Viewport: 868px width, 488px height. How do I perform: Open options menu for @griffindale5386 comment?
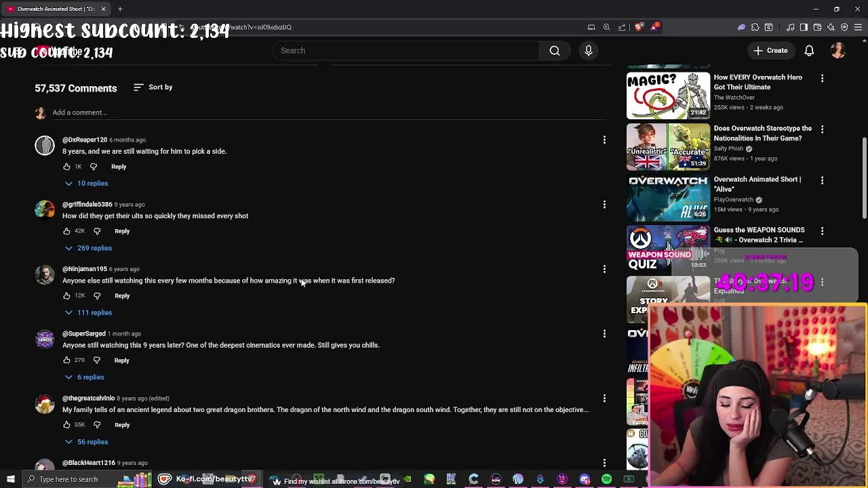(x=604, y=205)
